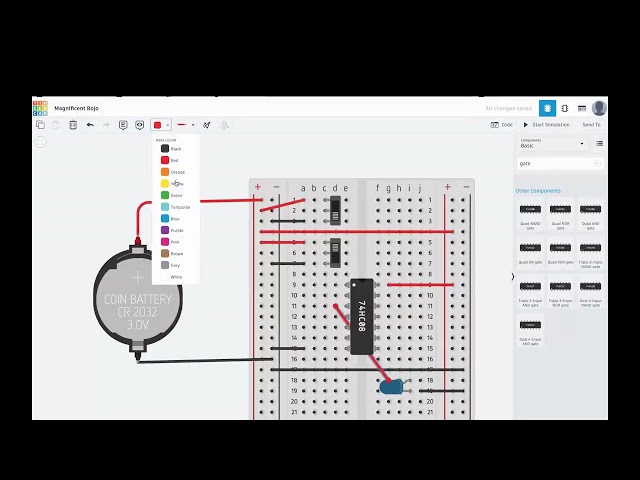Select White wire color
Image resolution: width=640 pixels, height=480 pixels.
coord(171,277)
